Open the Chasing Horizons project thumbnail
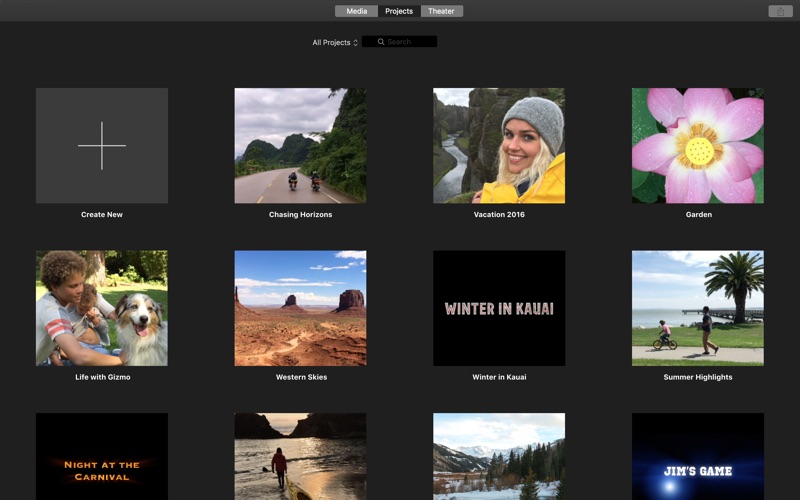 click(300, 145)
